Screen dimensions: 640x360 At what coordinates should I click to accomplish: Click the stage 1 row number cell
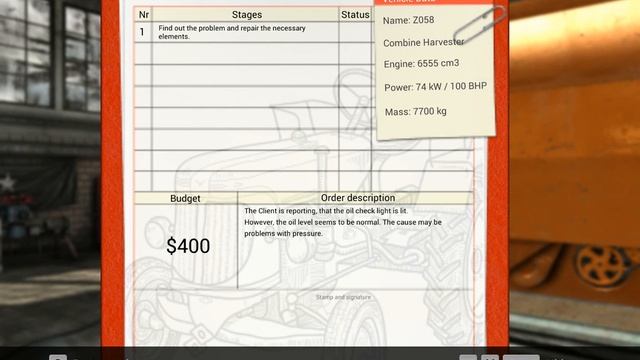[142, 32]
